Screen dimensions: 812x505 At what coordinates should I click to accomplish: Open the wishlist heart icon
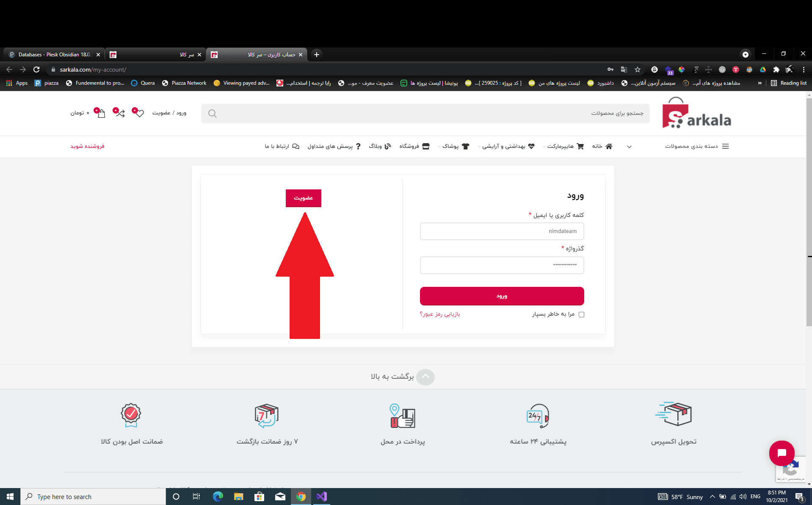click(138, 113)
